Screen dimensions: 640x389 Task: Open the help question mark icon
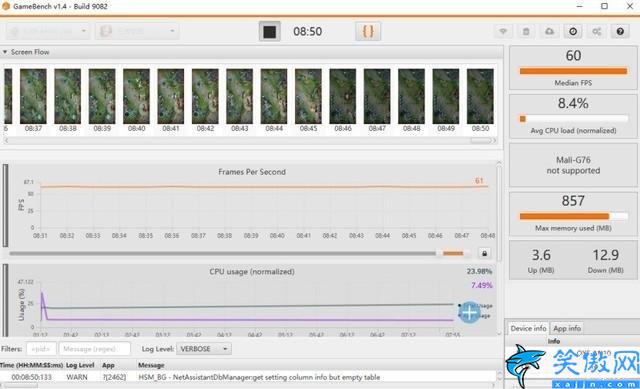pyautogui.click(x=620, y=31)
